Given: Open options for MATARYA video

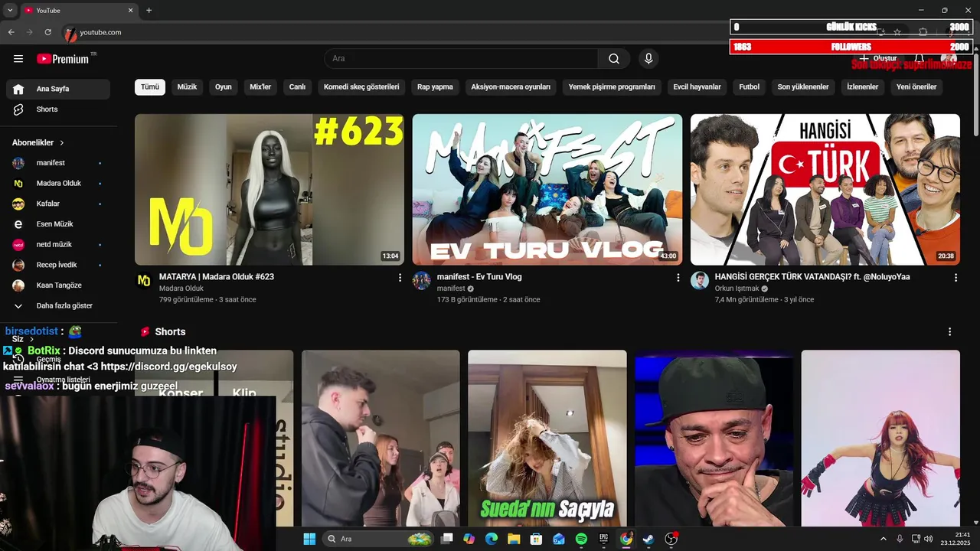Looking at the screenshot, I should [400, 278].
